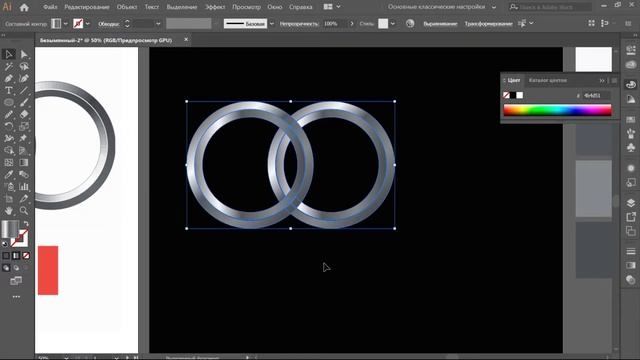
Task: Open the Объект menu
Action: coord(127,7)
